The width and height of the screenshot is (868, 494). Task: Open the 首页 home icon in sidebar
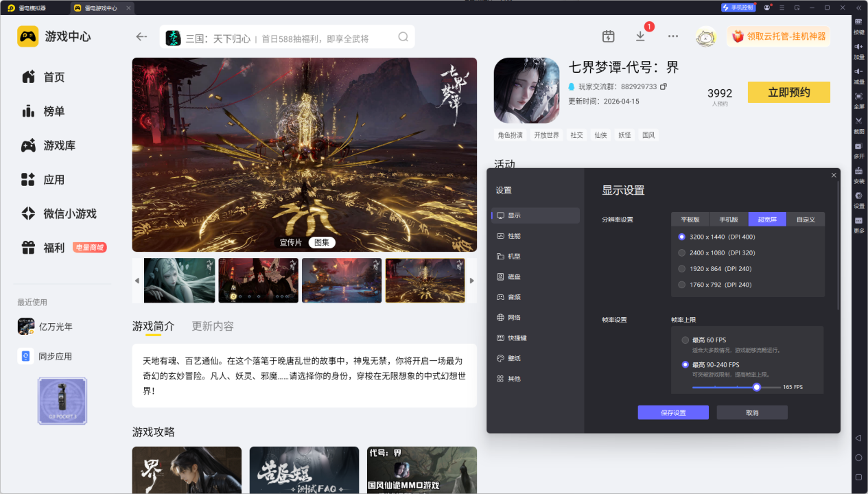pos(28,77)
